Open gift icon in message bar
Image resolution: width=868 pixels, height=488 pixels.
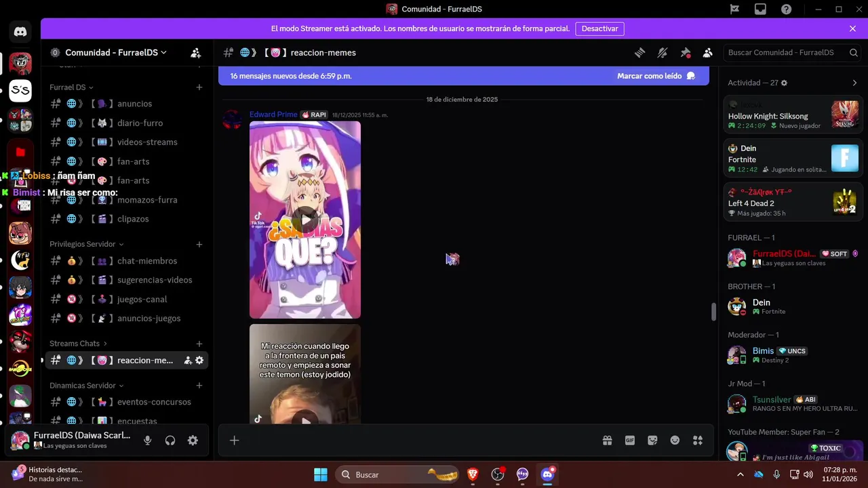click(607, 441)
